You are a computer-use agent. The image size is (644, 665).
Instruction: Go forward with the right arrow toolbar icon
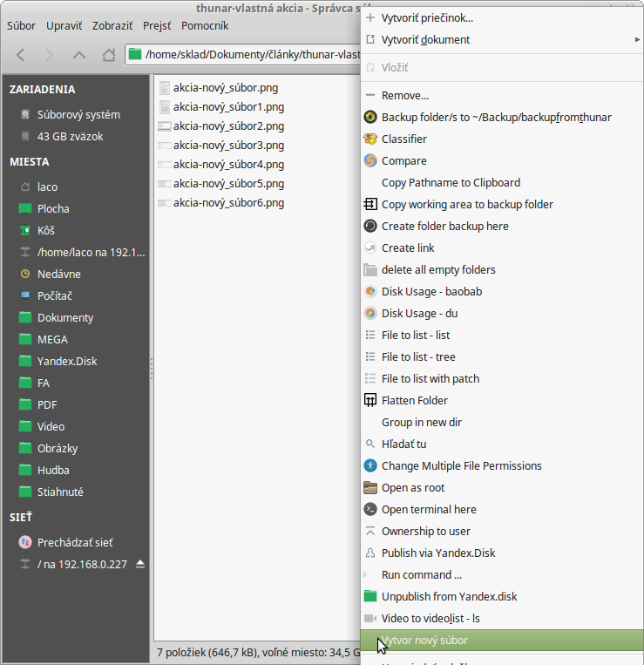[x=49, y=55]
